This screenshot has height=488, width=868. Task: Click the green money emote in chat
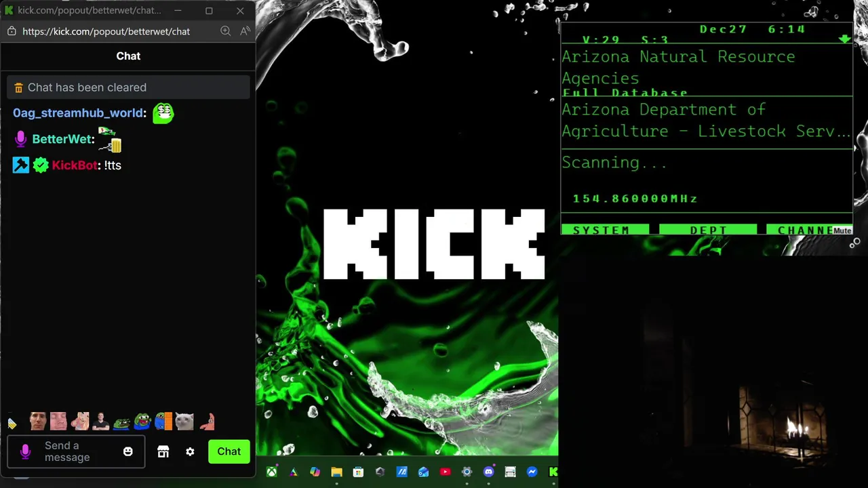pyautogui.click(x=163, y=113)
